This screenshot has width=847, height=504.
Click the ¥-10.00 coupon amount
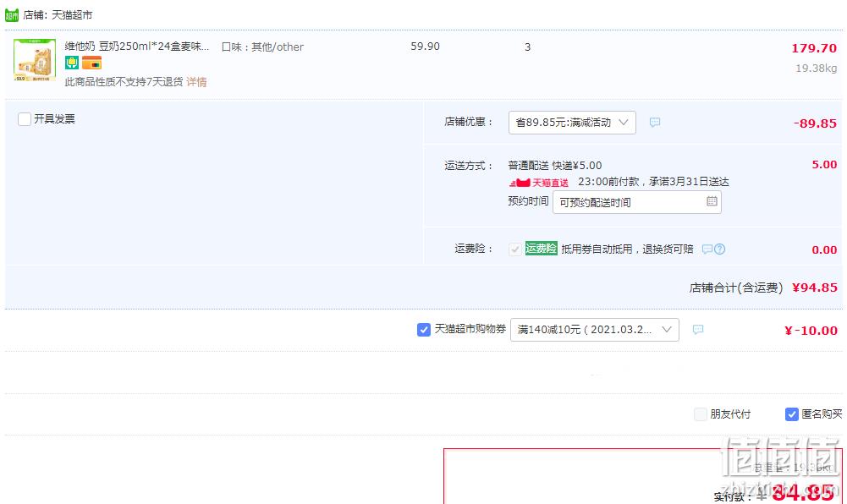tap(811, 331)
